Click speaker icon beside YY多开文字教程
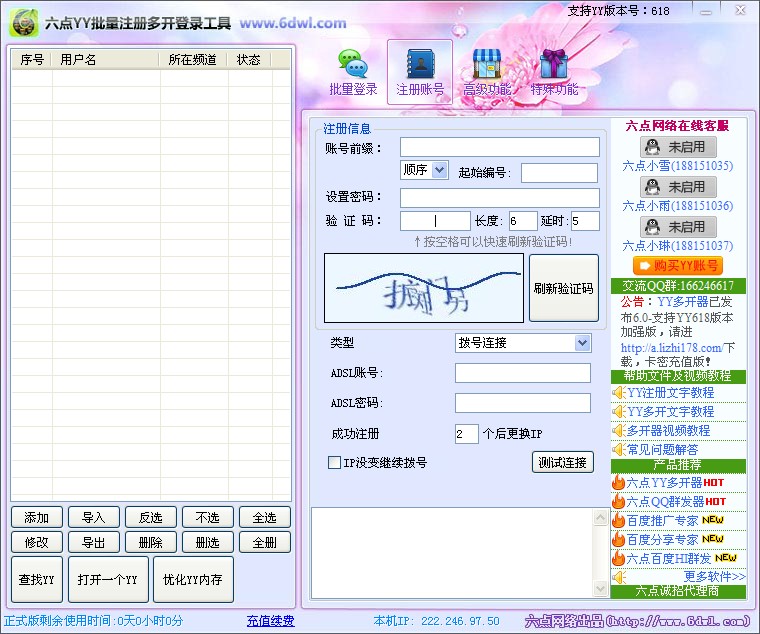 [618, 412]
